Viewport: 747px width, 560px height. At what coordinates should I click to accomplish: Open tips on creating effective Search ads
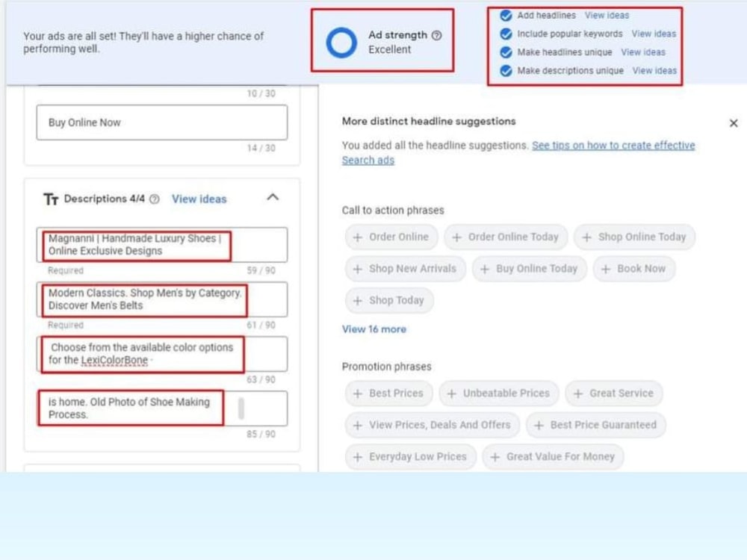tap(518, 152)
